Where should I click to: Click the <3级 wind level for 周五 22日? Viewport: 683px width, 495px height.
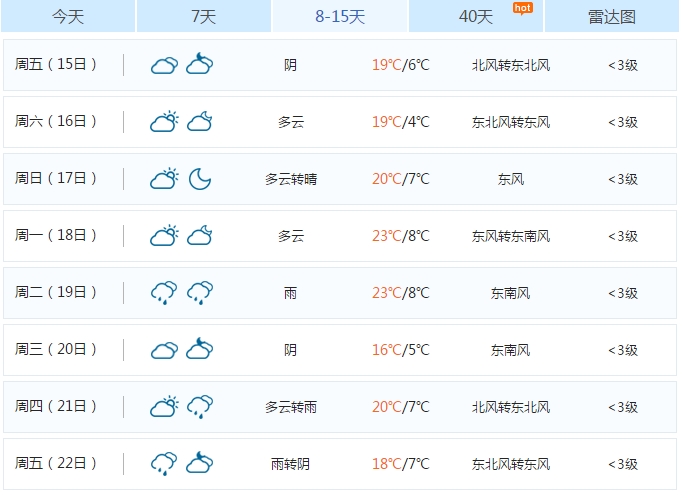(623, 464)
